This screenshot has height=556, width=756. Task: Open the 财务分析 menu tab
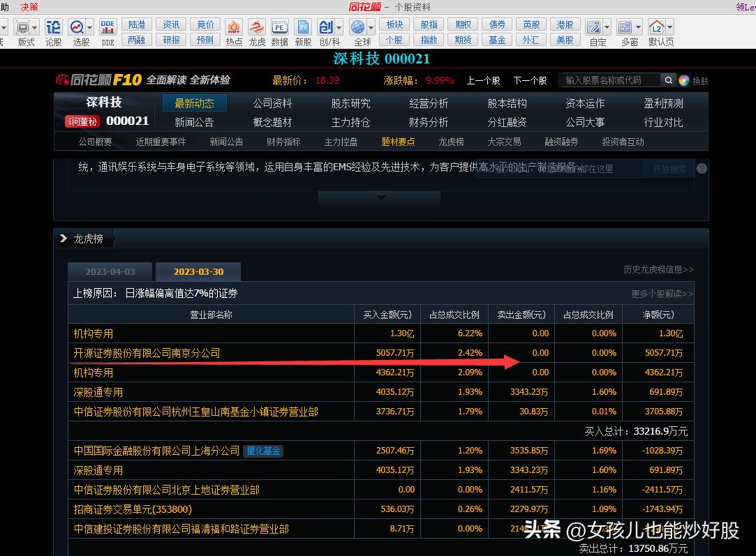tap(429, 122)
